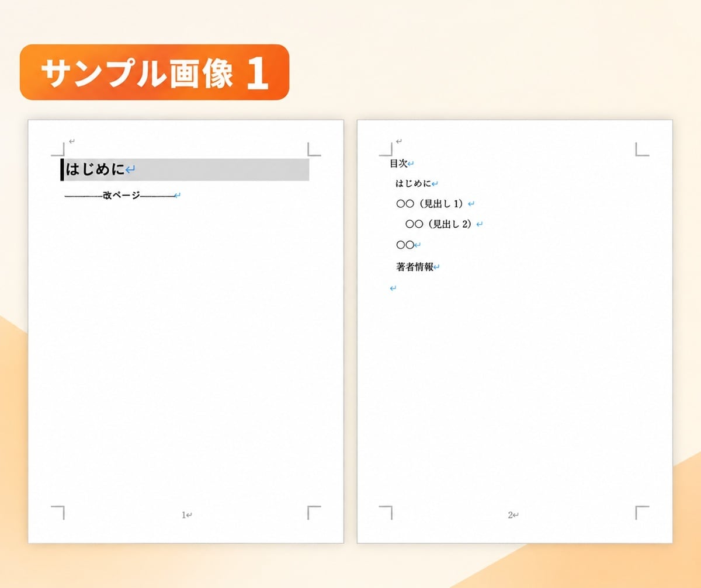Click the 'はじめに' entry in the table of contents

tap(413, 183)
